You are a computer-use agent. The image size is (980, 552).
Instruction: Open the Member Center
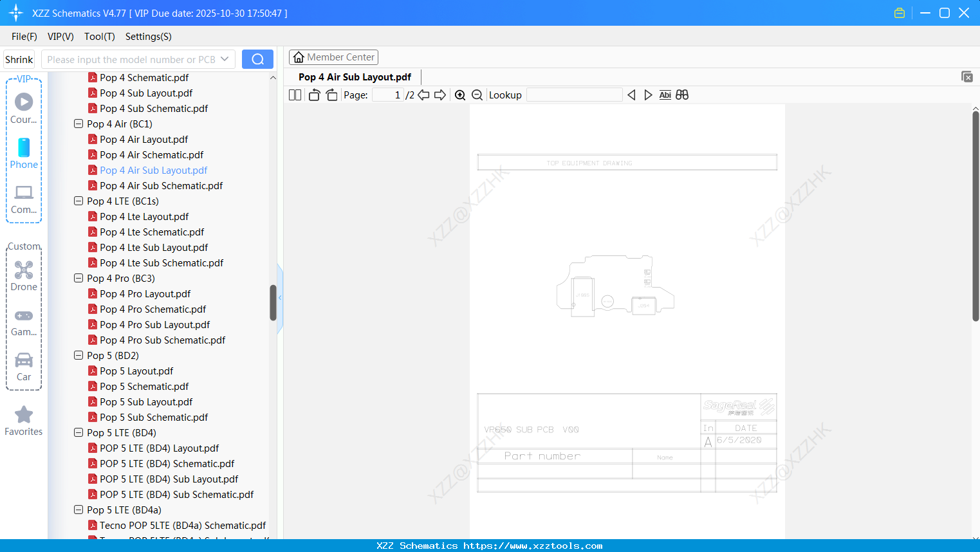(x=333, y=57)
